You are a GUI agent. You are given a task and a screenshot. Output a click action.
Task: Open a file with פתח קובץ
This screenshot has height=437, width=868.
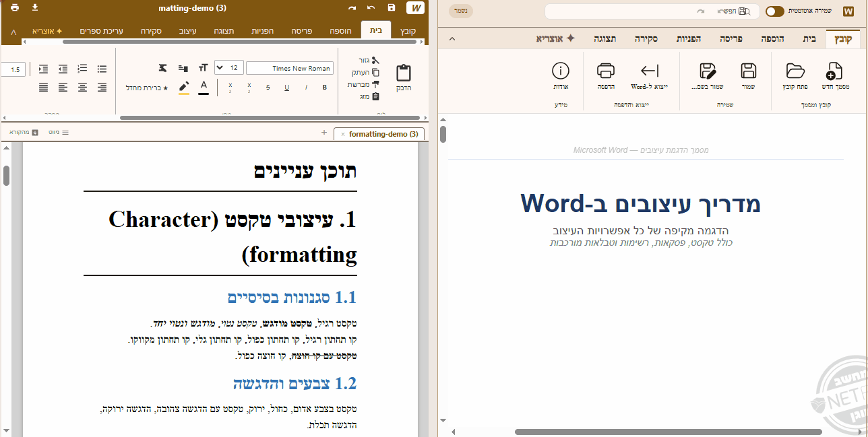click(795, 77)
